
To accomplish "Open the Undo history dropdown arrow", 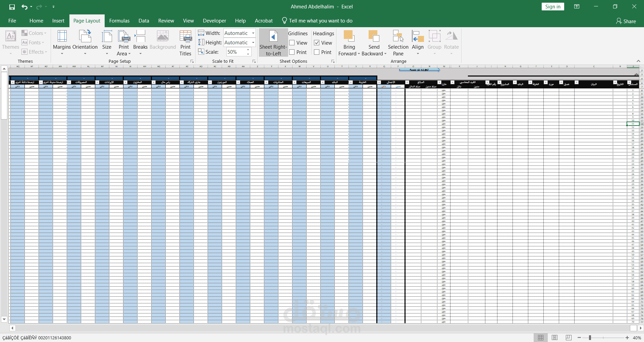I will (31, 7).
